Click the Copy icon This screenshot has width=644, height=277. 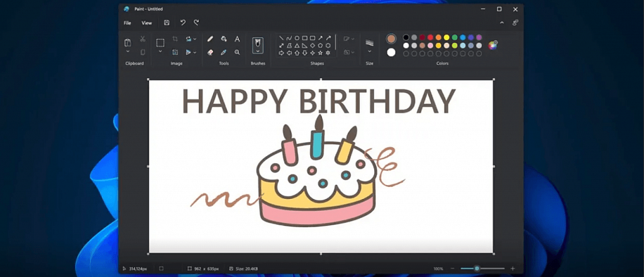click(143, 52)
